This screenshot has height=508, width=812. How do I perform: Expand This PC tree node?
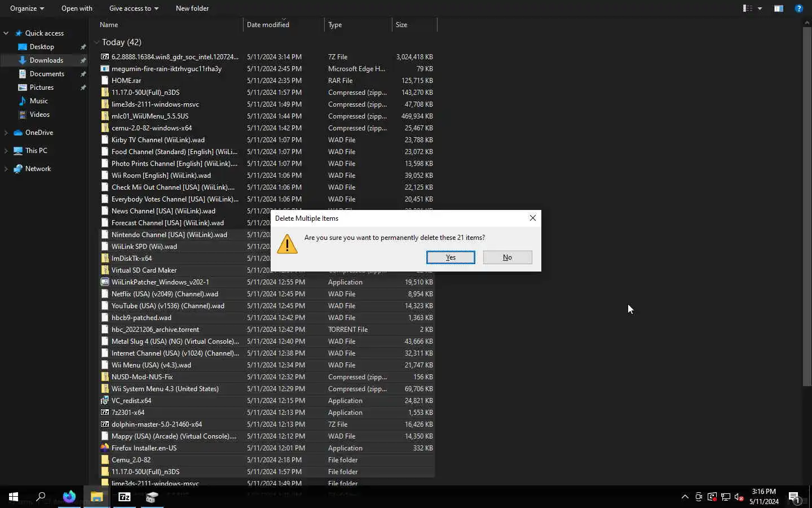click(6, 151)
